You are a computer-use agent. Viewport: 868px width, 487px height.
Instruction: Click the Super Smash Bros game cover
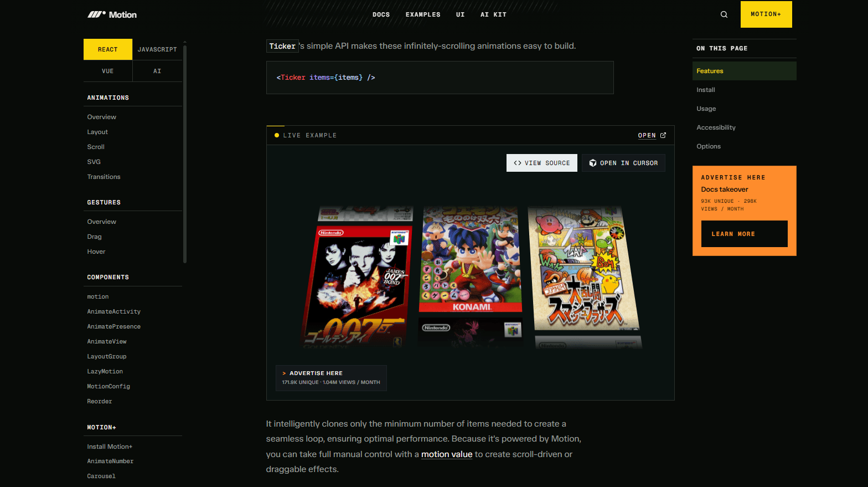[x=583, y=268]
